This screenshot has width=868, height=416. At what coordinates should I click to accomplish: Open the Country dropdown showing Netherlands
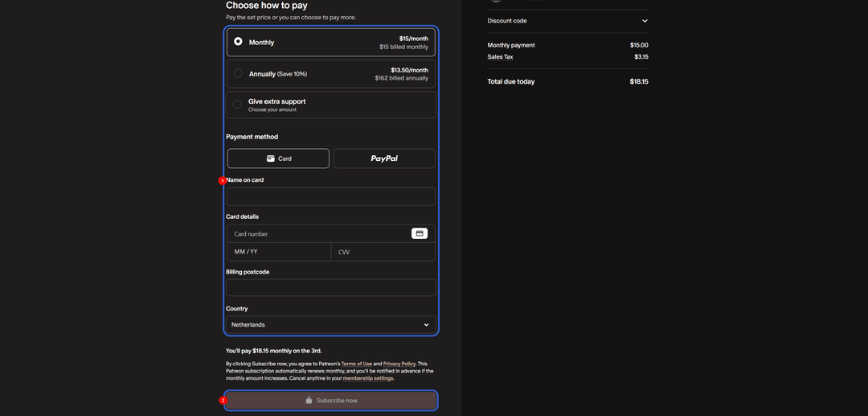(x=331, y=324)
